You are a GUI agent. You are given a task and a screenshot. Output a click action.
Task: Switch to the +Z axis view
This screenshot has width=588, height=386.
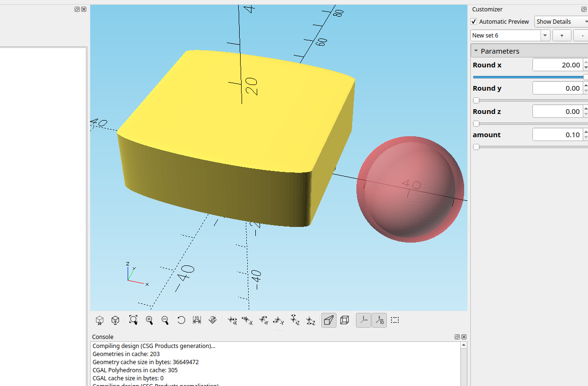(295, 320)
